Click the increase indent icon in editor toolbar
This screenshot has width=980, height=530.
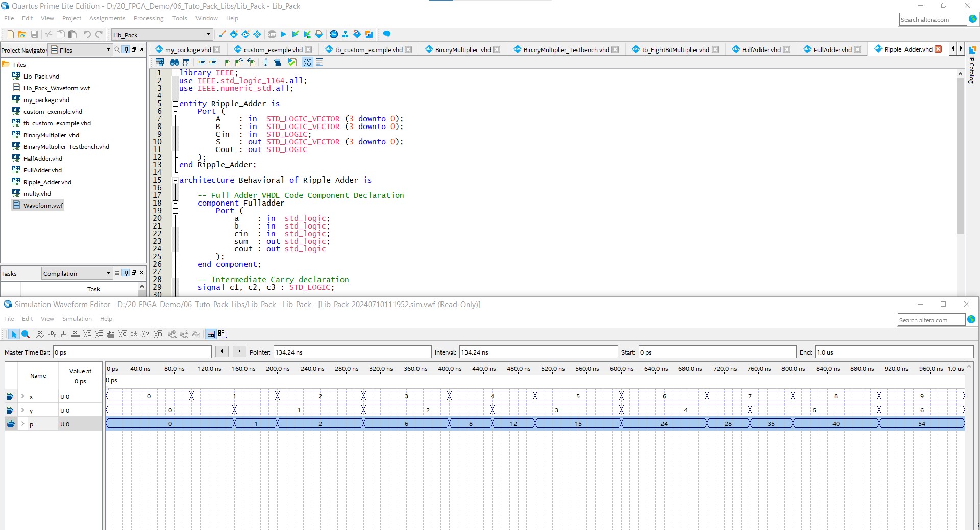(201, 62)
